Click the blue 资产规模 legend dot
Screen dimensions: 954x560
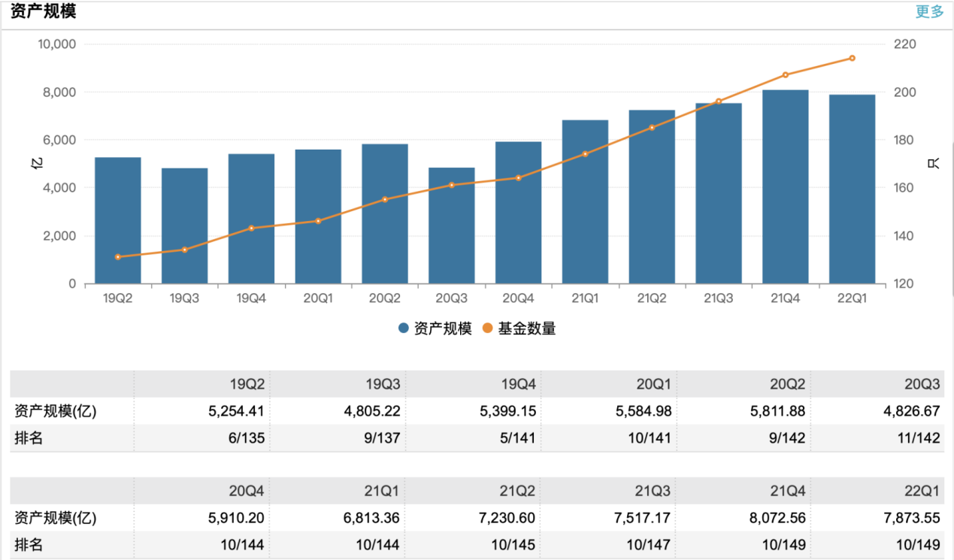point(404,328)
